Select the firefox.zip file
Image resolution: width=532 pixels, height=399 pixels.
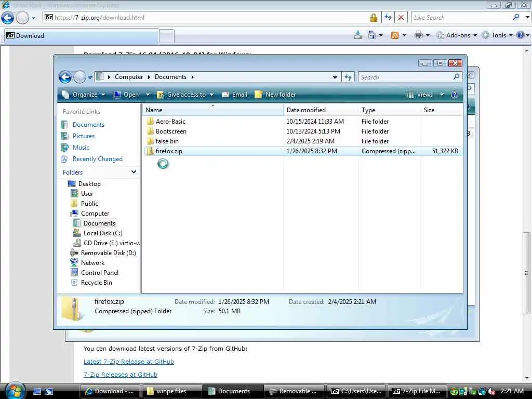tap(303, 151)
